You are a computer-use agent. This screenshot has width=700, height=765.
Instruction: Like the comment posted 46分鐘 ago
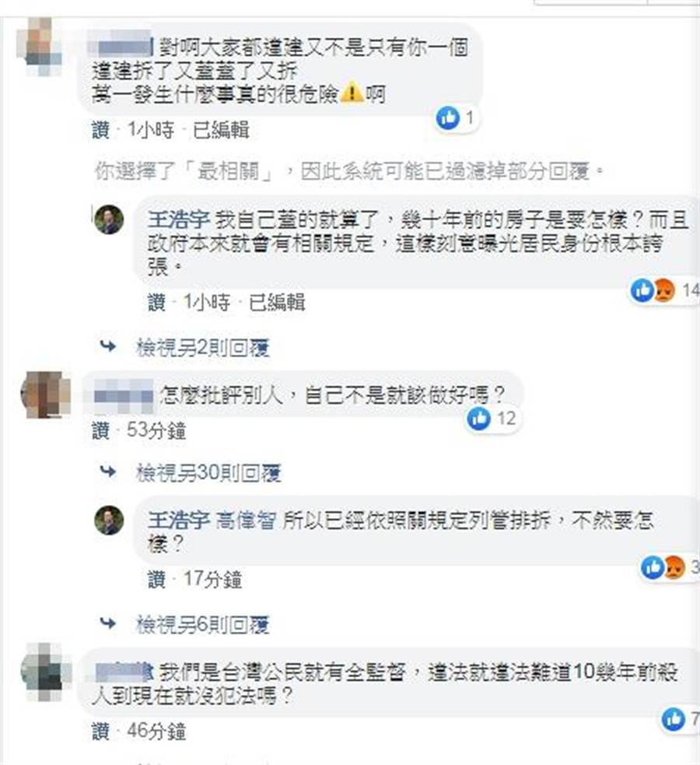click(100, 732)
